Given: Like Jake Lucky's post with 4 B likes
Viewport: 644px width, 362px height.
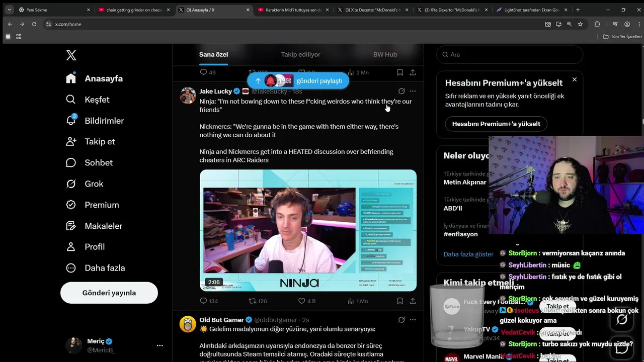Looking at the screenshot, I should [307, 301].
